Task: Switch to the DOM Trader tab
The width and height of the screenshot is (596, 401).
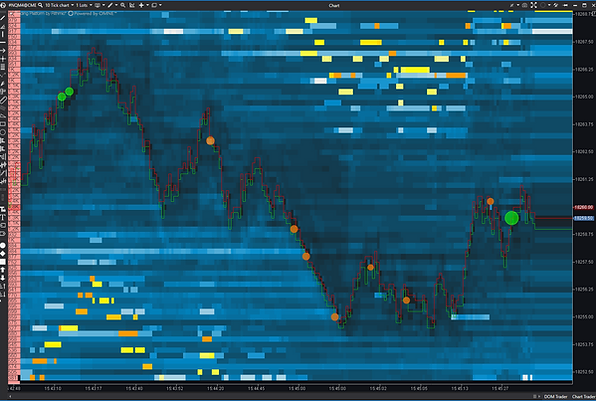Action: click(x=556, y=396)
